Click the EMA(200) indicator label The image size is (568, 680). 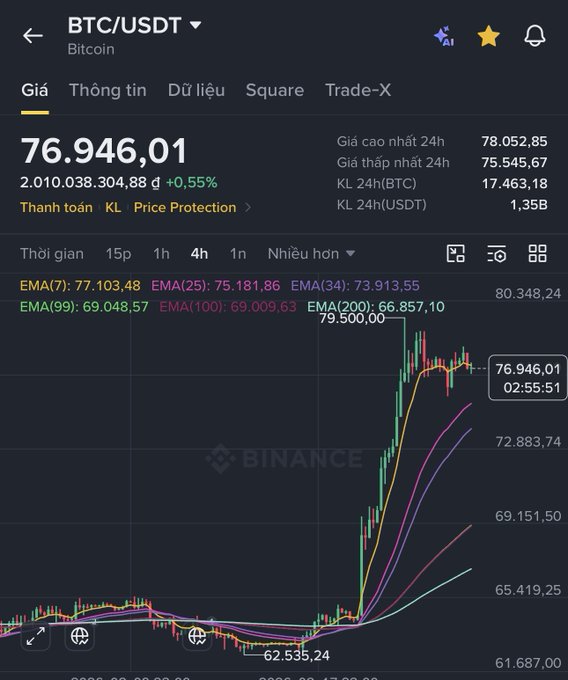point(376,307)
